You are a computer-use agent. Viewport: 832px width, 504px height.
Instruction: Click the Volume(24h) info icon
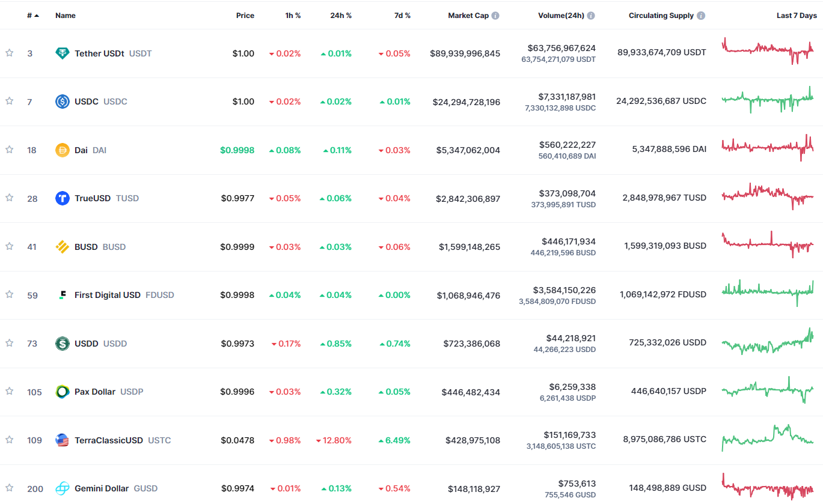[x=591, y=16]
